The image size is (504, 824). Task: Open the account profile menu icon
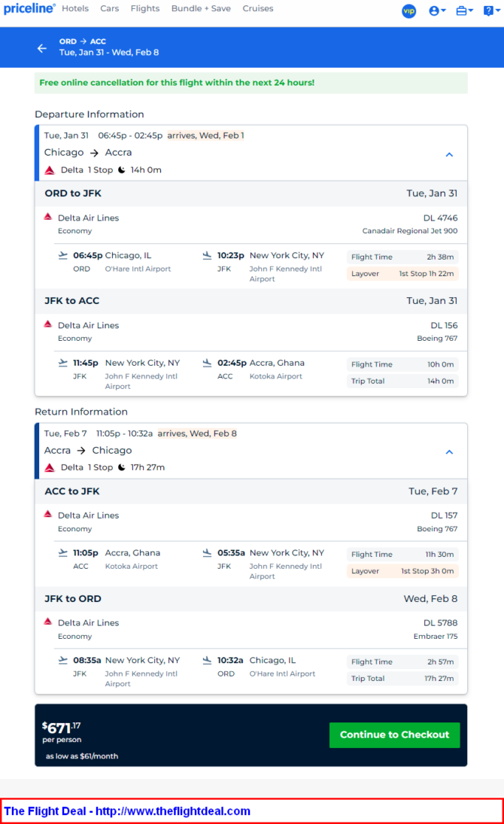point(437,11)
